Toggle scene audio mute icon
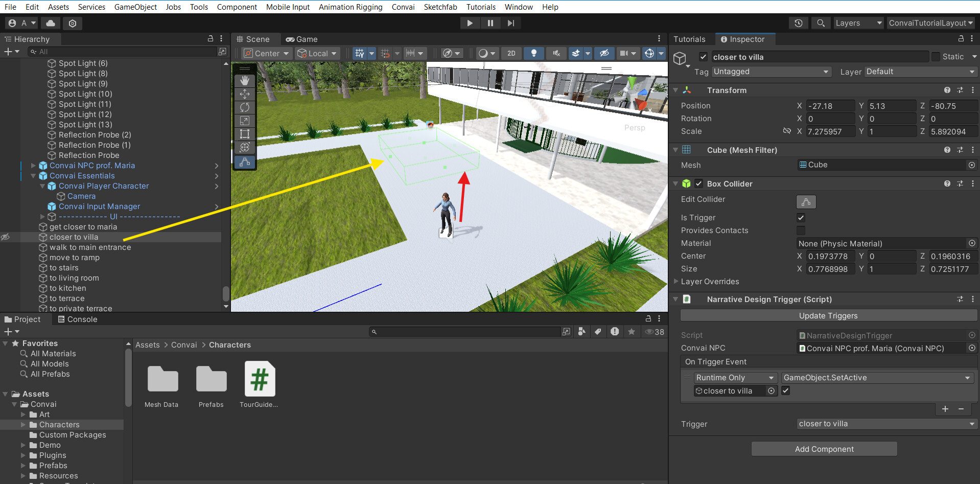 pyautogui.click(x=556, y=53)
